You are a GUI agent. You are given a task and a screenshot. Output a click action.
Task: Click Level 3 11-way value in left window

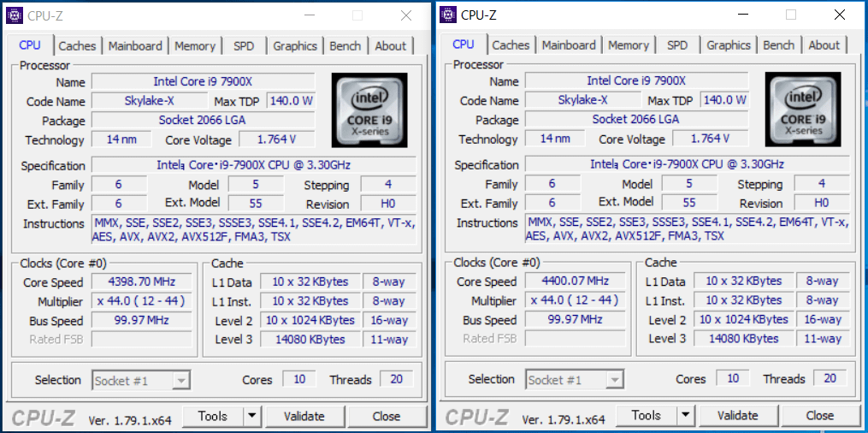click(388, 339)
